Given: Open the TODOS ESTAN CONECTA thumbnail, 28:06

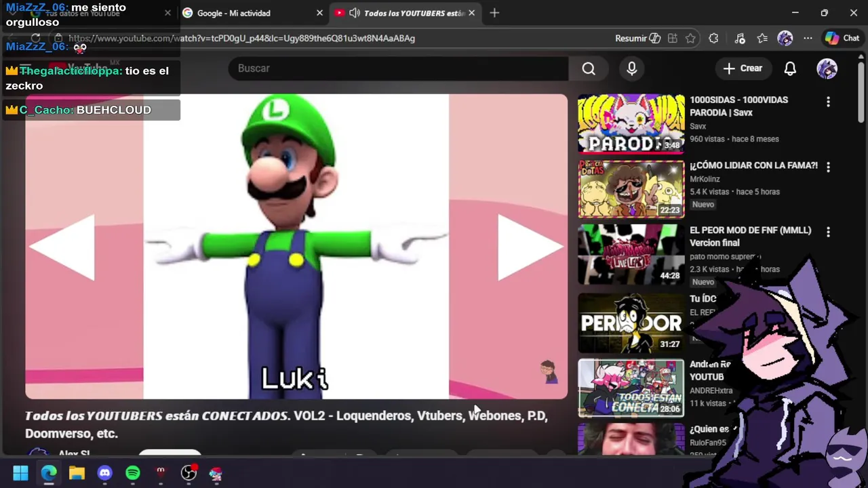Looking at the screenshot, I should (x=631, y=388).
